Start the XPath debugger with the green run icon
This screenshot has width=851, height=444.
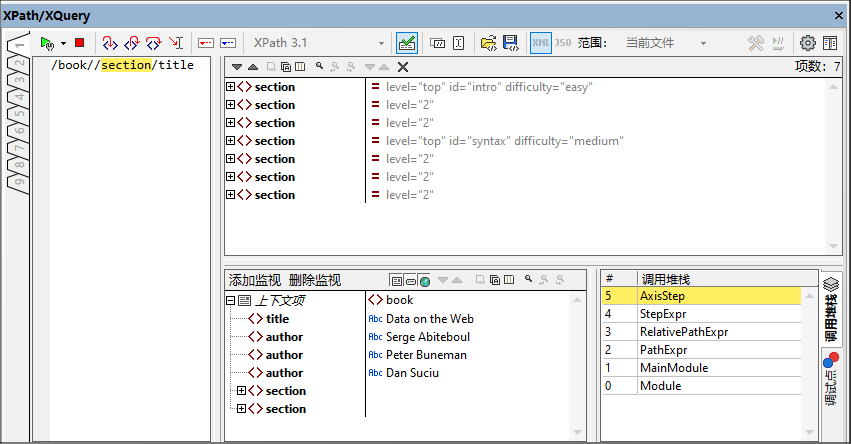47,43
